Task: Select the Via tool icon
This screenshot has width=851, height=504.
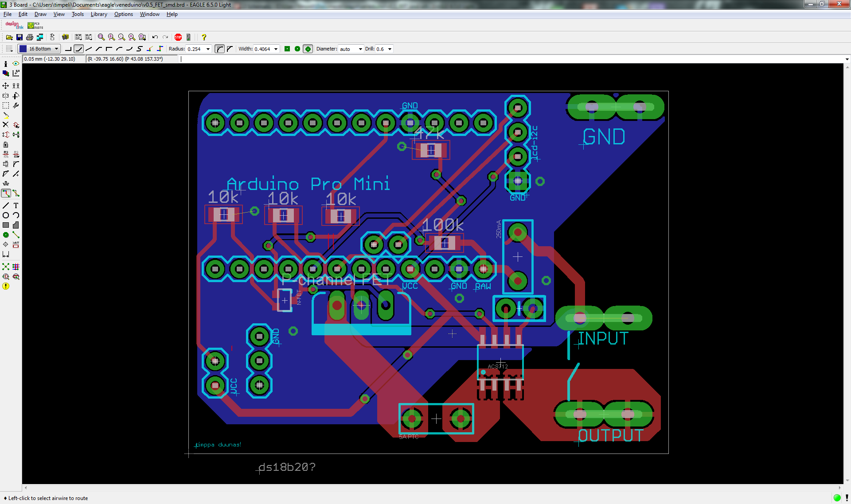Action: (6, 235)
